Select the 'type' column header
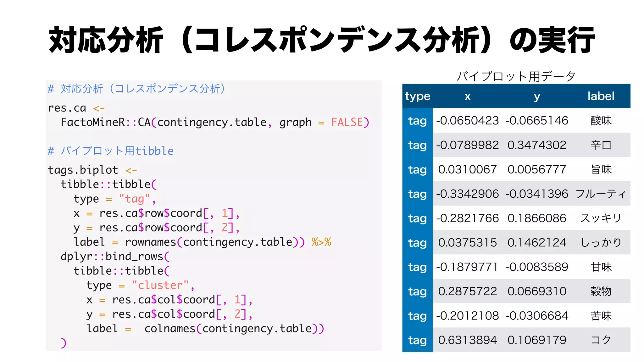This screenshot has width=644, height=362. click(418, 96)
